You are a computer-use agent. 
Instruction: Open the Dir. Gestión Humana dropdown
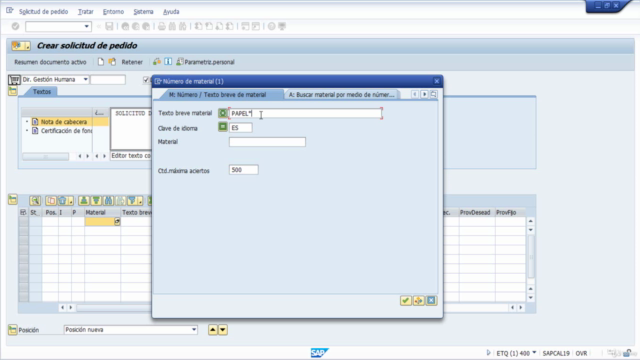coord(85,80)
